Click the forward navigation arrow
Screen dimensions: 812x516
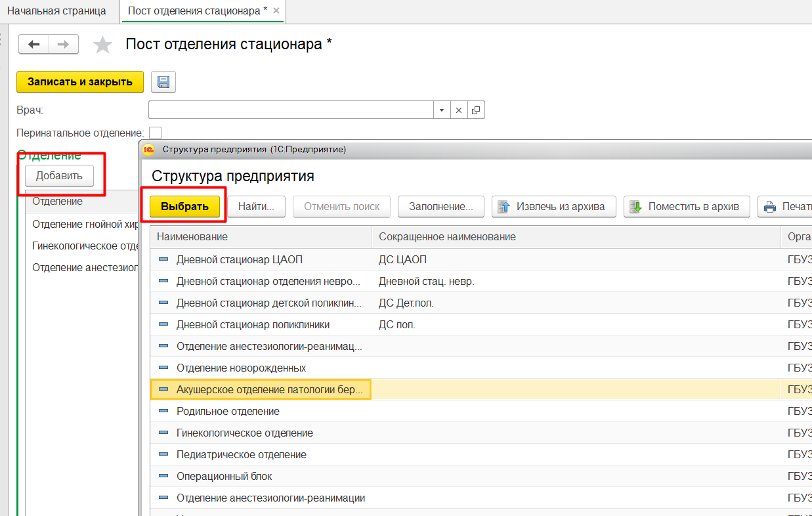coord(64,44)
